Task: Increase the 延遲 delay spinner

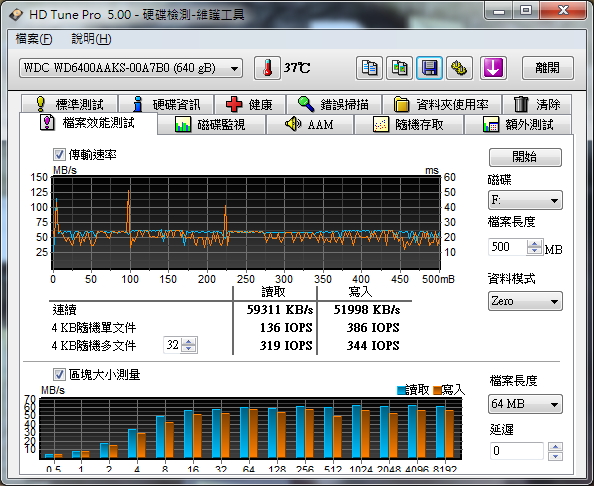Action: click(555, 447)
